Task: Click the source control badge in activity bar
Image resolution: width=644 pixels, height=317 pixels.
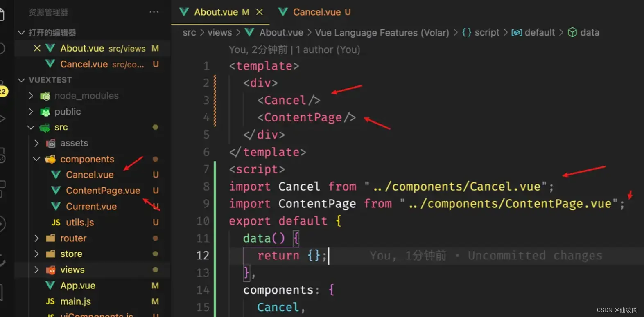Action: point(3,91)
